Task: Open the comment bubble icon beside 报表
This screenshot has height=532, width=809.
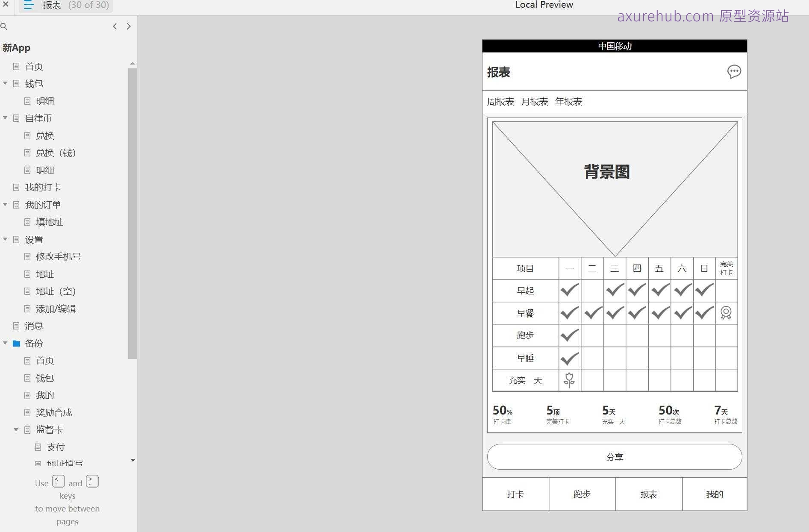Action: [x=734, y=72]
